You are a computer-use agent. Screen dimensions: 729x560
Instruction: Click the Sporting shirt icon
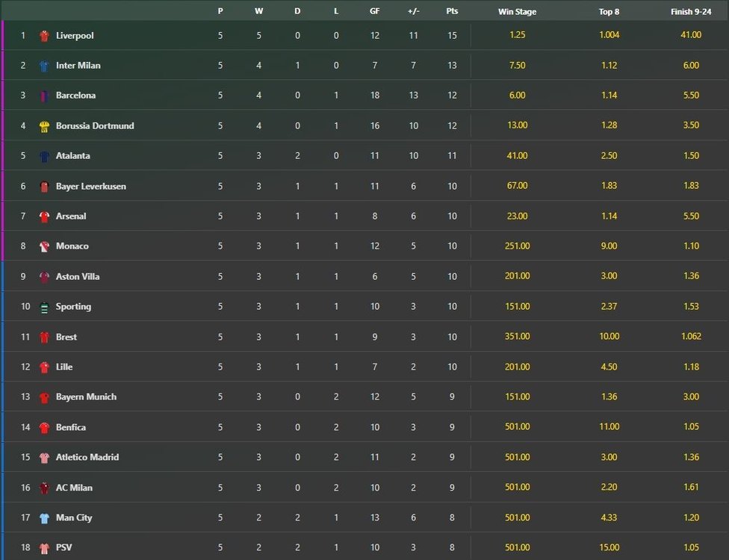point(44,307)
